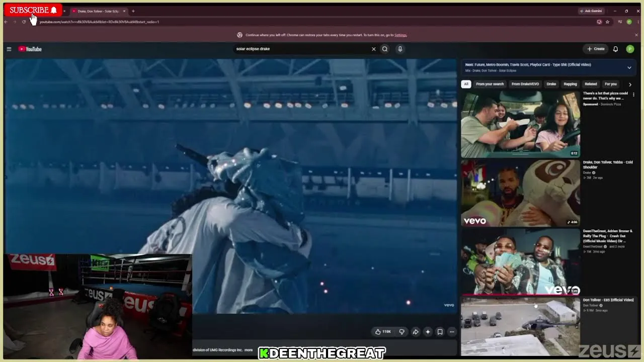Select the Related filter chip

pos(591,84)
